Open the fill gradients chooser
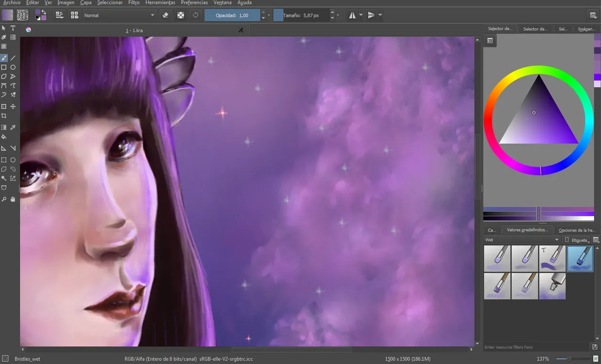The width and height of the screenshot is (602, 364). (x=7, y=15)
